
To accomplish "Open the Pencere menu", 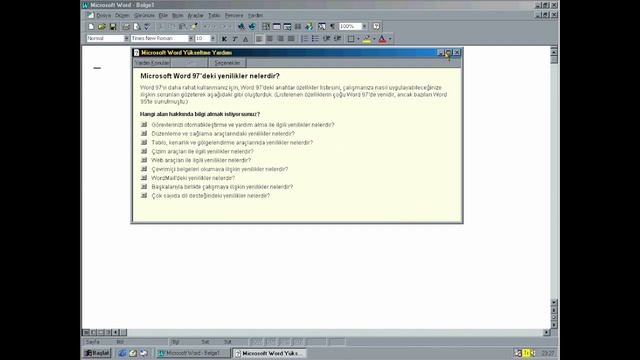I will point(234,16).
